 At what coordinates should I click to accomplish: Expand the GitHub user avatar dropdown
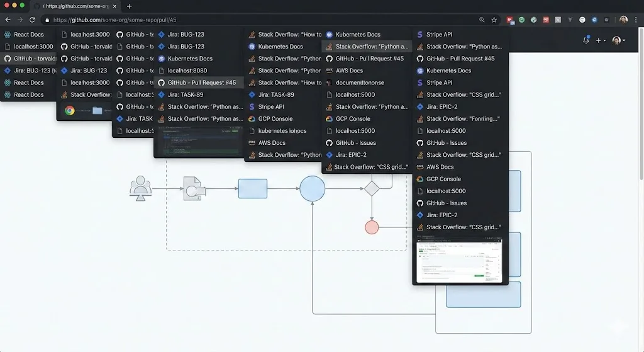tap(618, 40)
